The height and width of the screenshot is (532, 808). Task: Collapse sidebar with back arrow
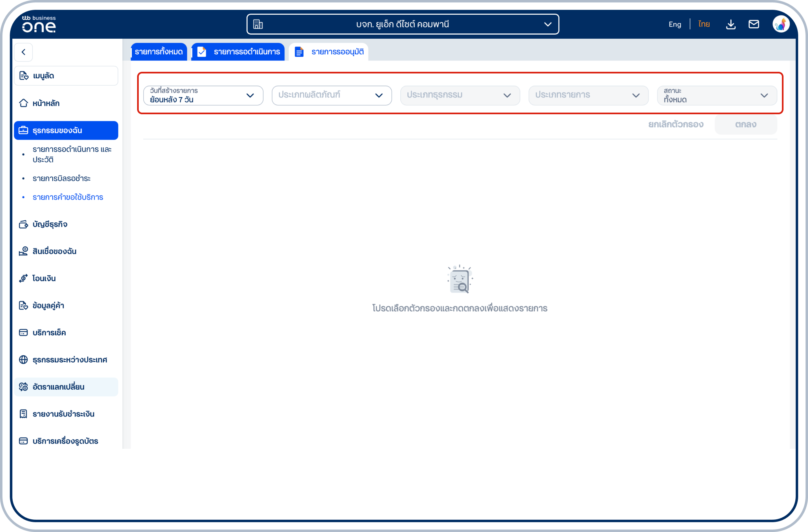coord(24,52)
